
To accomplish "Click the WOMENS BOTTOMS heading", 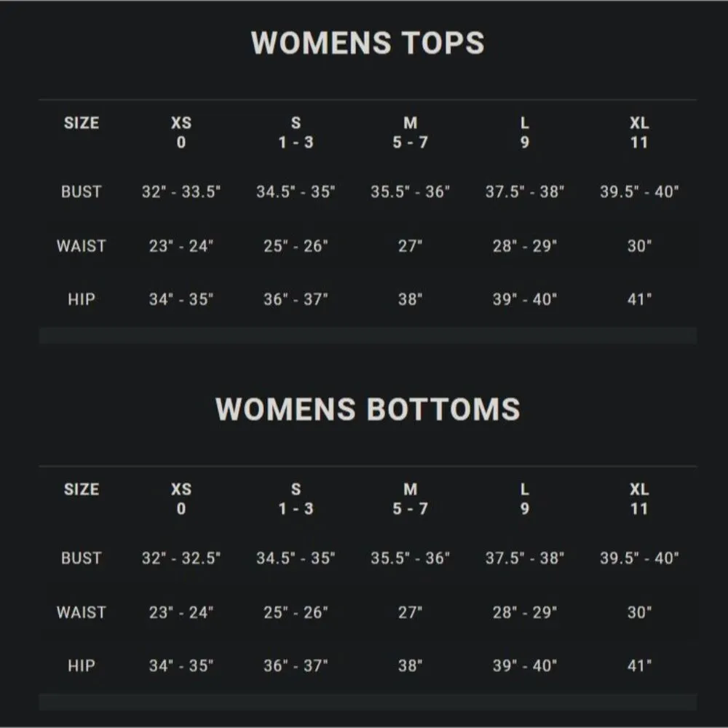I will pyautogui.click(x=368, y=409).
